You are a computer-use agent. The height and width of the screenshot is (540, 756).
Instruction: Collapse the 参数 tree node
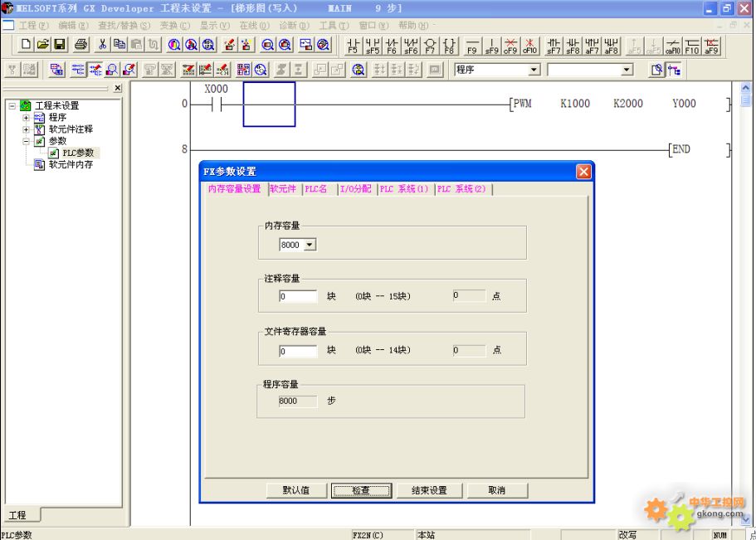(x=26, y=141)
